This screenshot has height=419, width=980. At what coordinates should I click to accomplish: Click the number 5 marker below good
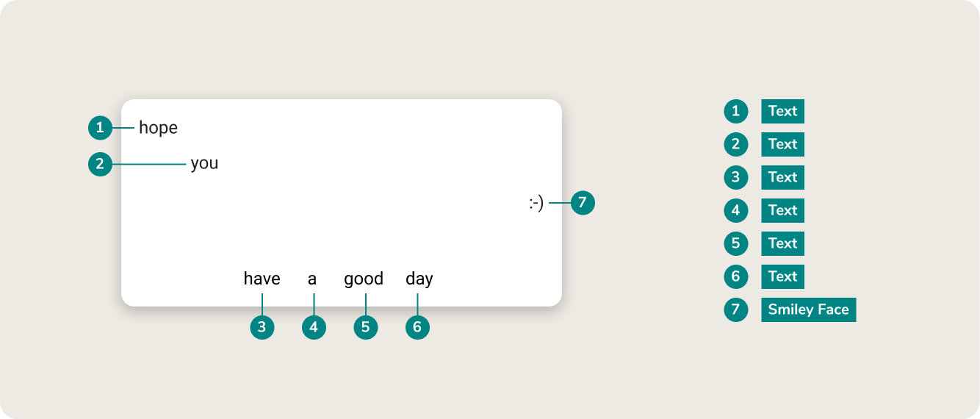tap(366, 327)
